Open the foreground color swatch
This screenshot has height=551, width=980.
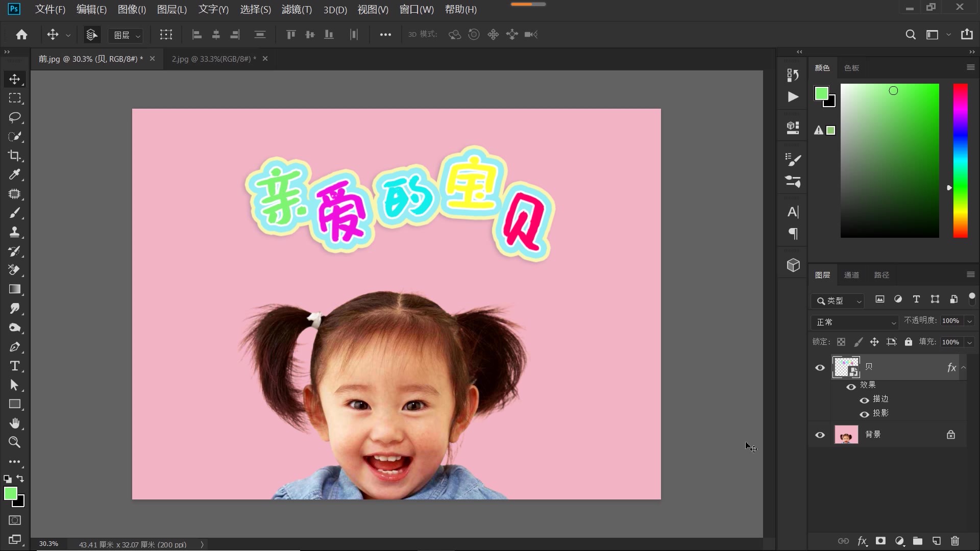coord(11,493)
